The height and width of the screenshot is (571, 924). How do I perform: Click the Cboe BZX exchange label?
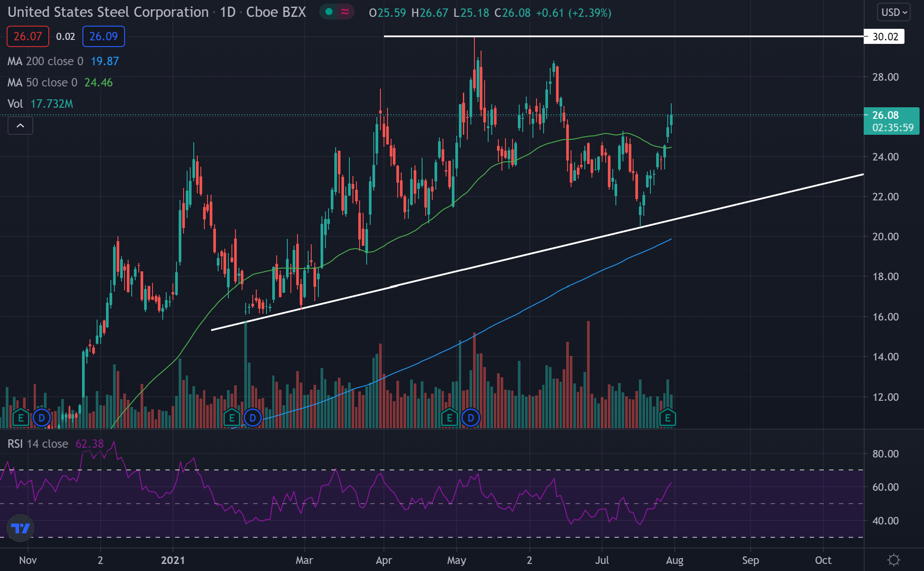(x=275, y=12)
